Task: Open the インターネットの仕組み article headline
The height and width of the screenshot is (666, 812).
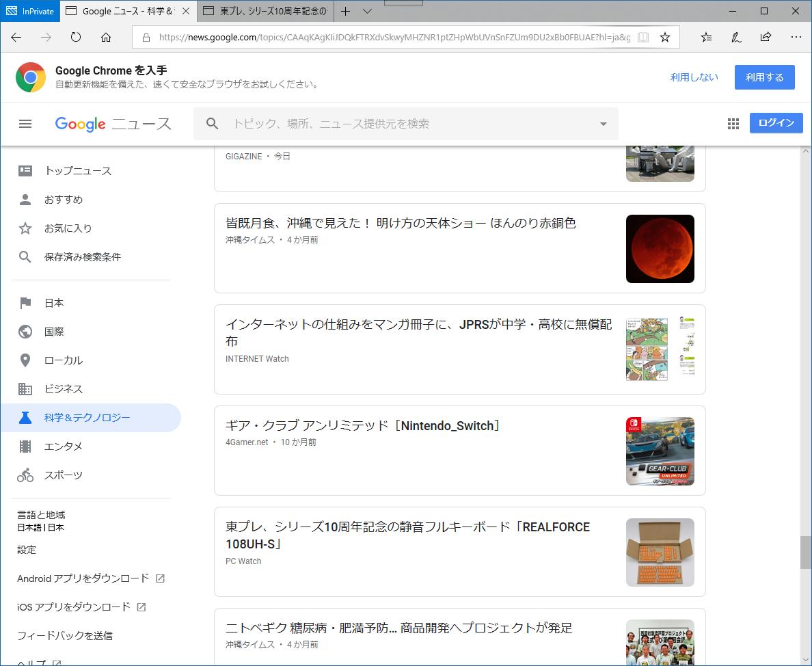Action: 418,332
